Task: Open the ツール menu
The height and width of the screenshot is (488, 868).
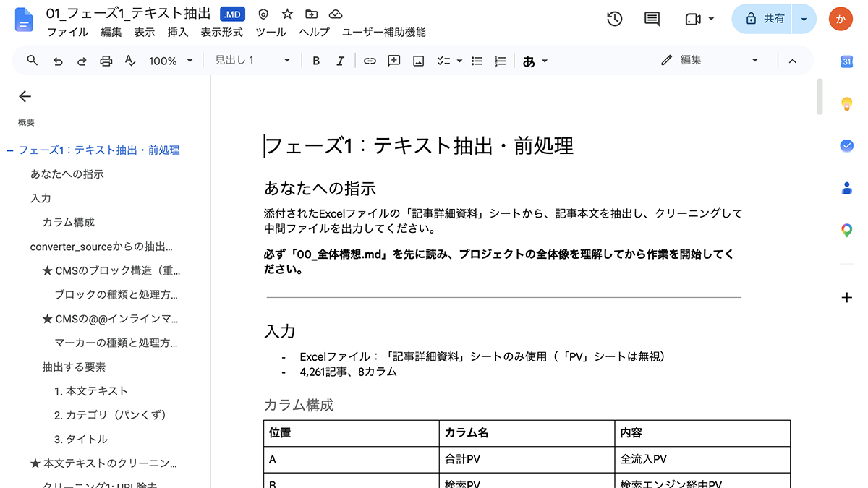Action: pos(271,33)
